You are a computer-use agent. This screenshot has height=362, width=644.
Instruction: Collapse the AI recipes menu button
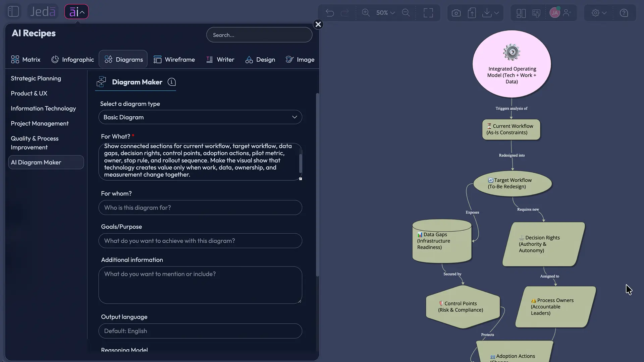point(76,12)
